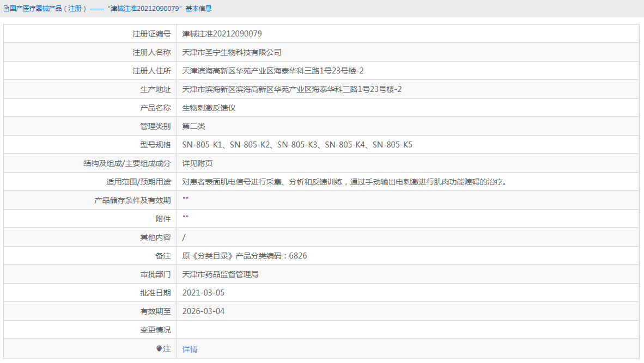
Task: Select registrant address ending 23号楼-2 in 注册人住所 row
Action: pos(273,71)
